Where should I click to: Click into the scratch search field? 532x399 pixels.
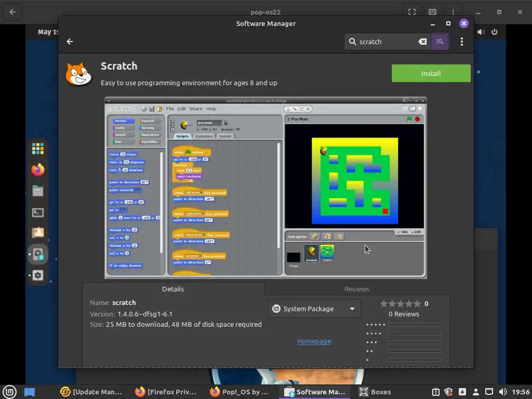point(387,42)
